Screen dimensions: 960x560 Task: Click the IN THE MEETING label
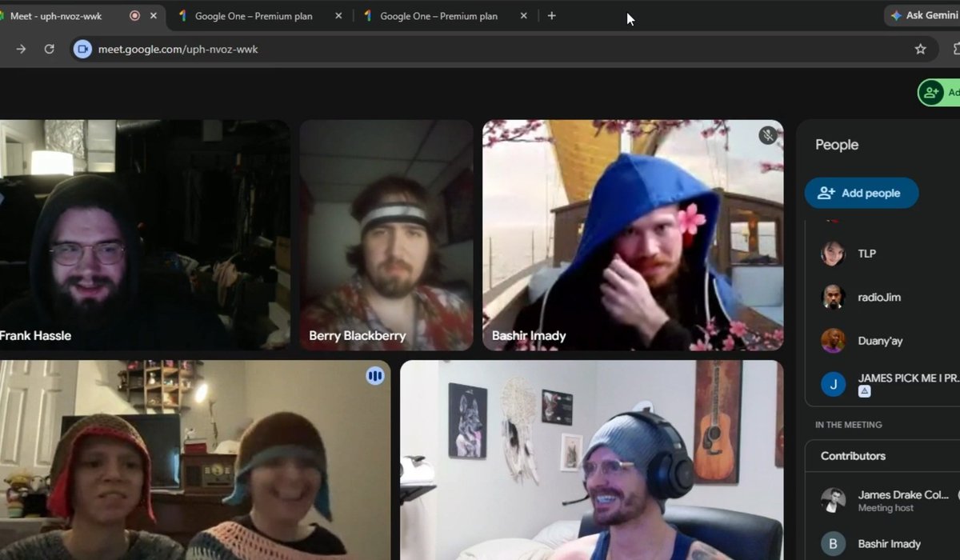[849, 425]
